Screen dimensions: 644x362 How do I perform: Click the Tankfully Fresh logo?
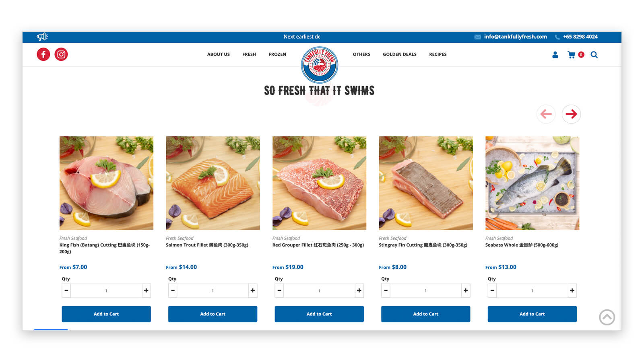320,65
